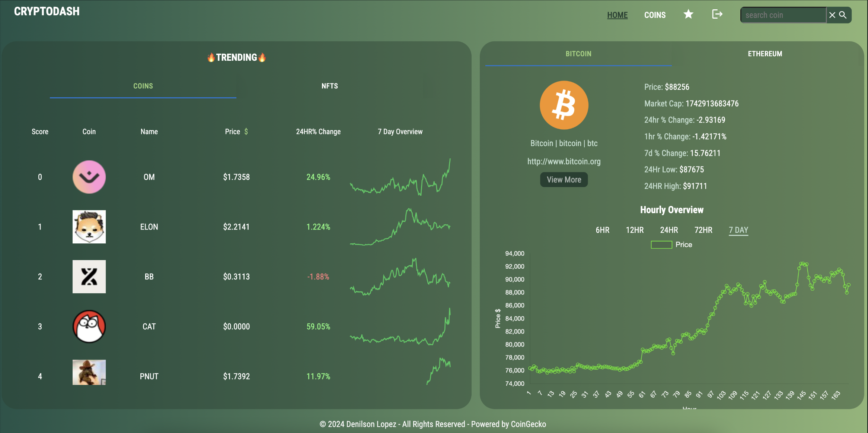Viewport: 868px width, 433px height.
Task: Toggle the Price legend swatch in chart
Action: pyautogui.click(x=661, y=245)
